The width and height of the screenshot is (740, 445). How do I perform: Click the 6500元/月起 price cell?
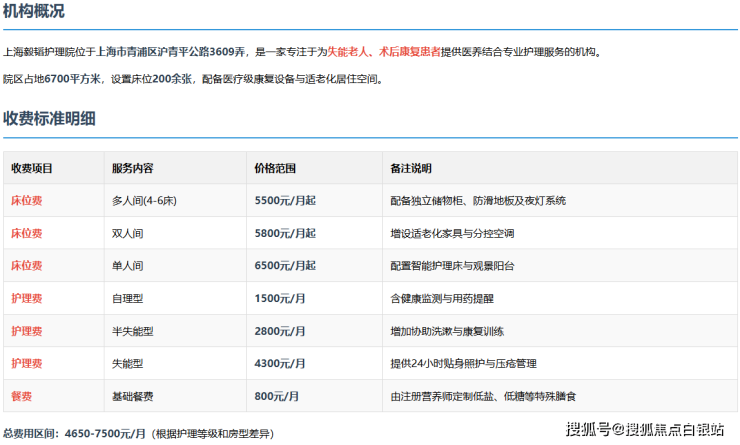285,266
